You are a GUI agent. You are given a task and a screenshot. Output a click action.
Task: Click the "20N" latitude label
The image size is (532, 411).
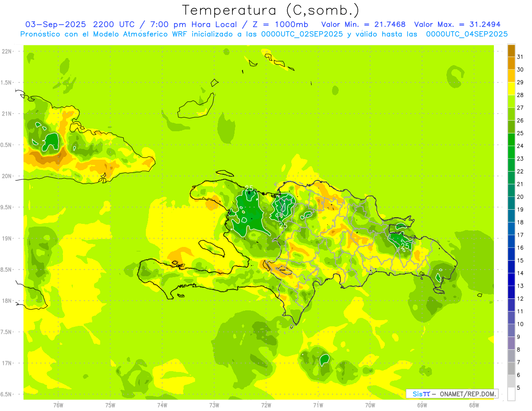click(x=7, y=176)
